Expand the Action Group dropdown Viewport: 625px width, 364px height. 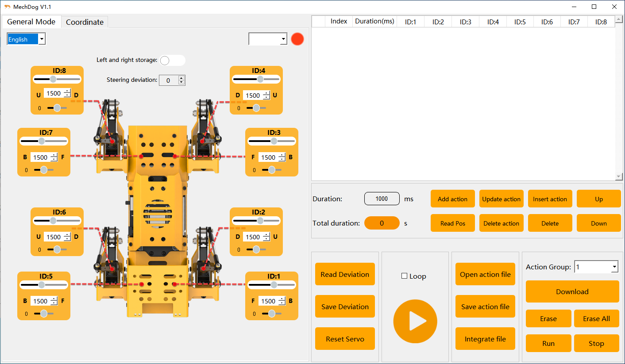point(614,267)
